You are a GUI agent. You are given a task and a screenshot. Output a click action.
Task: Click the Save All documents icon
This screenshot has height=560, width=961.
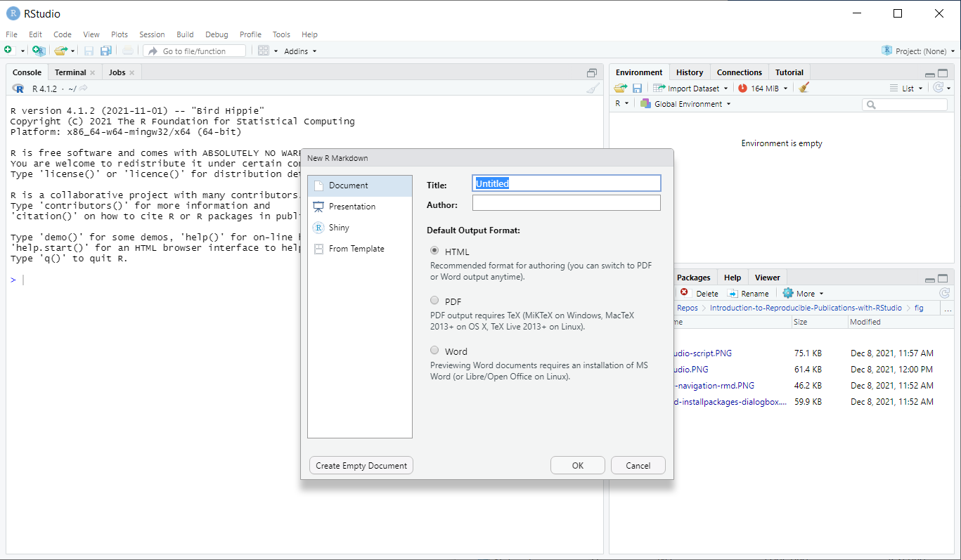point(106,51)
